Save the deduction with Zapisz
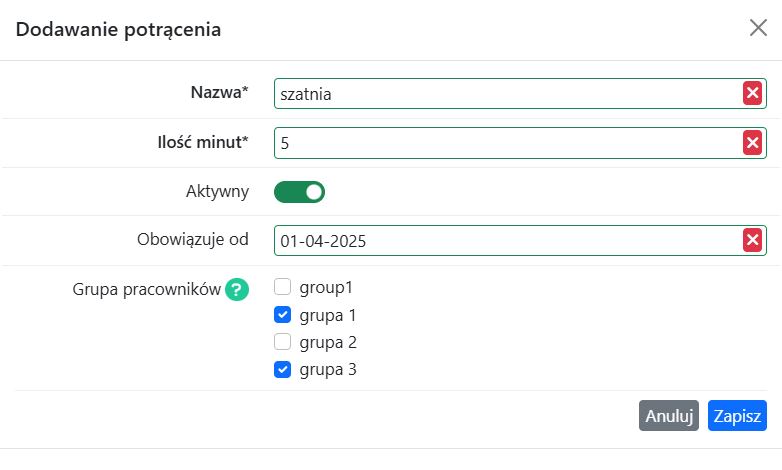The height and width of the screenshot is (470, 782). pyautogui.click(x=737, y=416)
